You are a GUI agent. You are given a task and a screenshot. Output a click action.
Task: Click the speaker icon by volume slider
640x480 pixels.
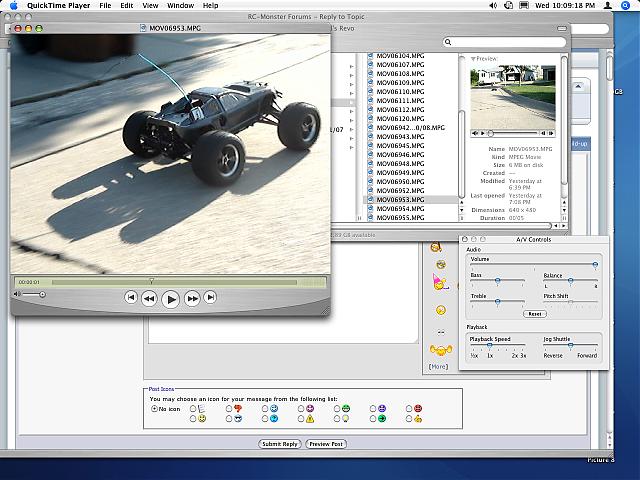(17, 294)
